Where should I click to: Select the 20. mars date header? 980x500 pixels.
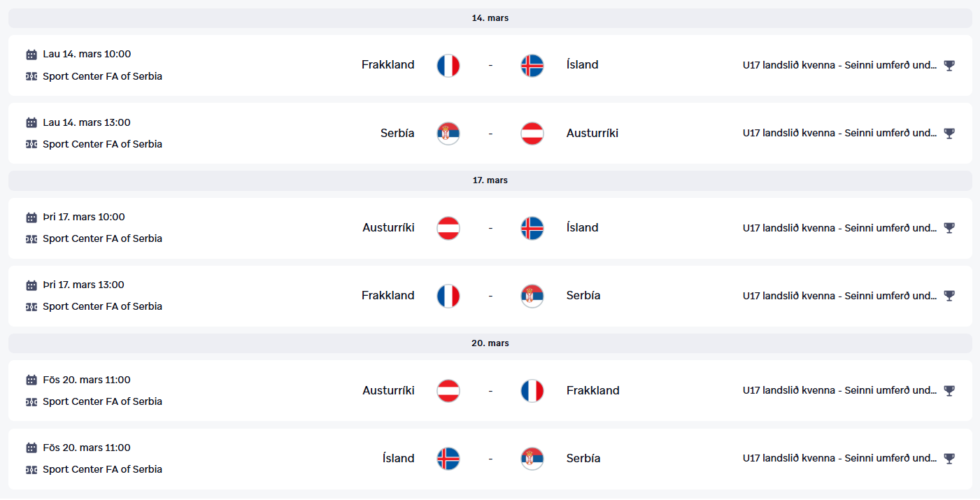point(490,343)
